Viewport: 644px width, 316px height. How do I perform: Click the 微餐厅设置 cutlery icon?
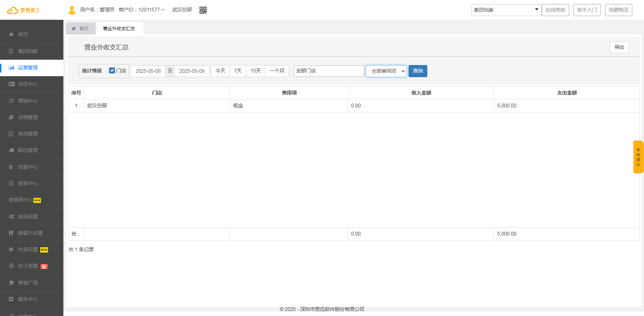click(11, 233)
